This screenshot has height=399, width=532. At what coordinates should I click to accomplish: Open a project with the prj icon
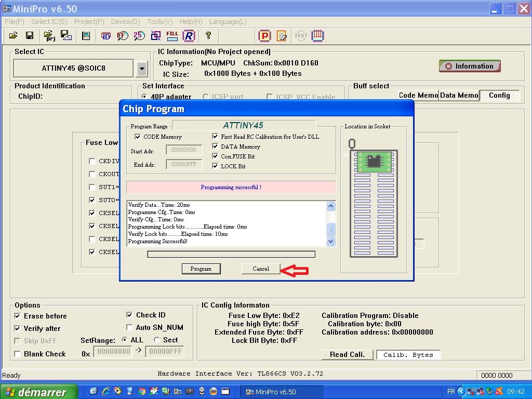point(49,36)
